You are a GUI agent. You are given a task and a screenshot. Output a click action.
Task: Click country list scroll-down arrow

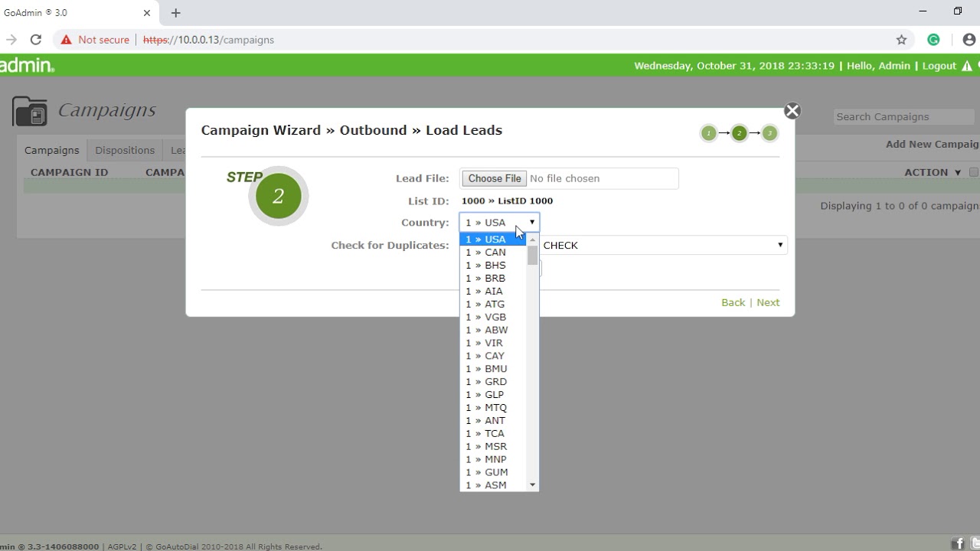[532, 485]
